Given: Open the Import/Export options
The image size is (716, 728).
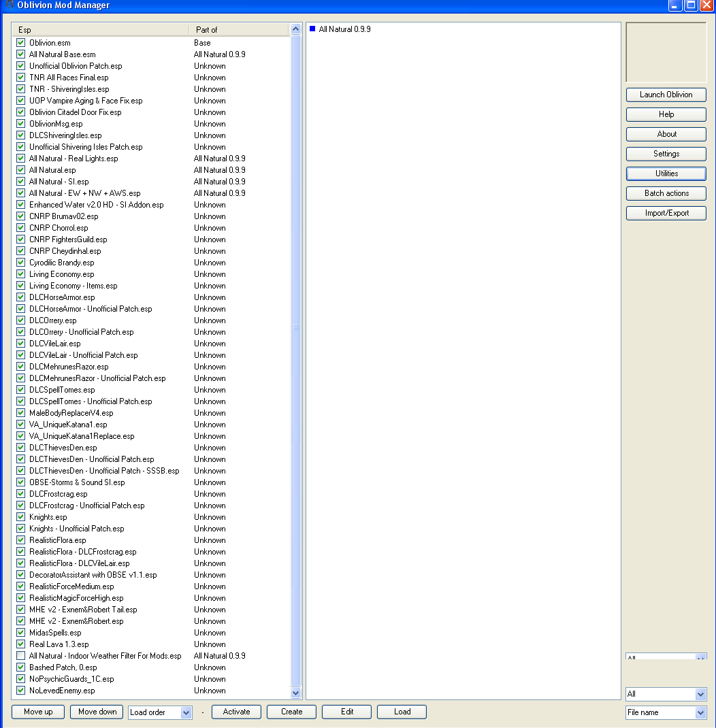Looking at the screenshot, I should pos(666,213).
